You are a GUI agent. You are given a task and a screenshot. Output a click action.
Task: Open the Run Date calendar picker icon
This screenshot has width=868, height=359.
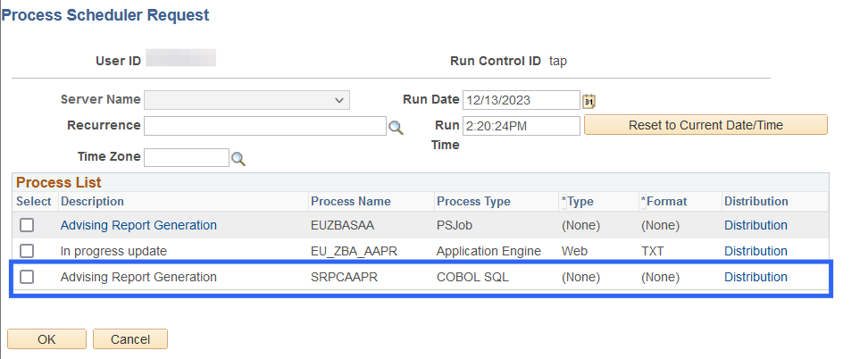click(x=588, y=101)
